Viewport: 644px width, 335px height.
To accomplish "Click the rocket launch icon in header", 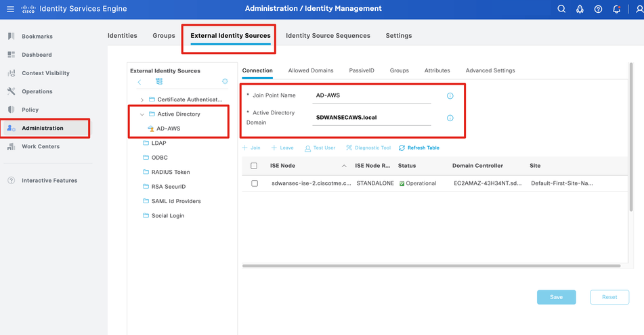I will (x=580, y=9).
